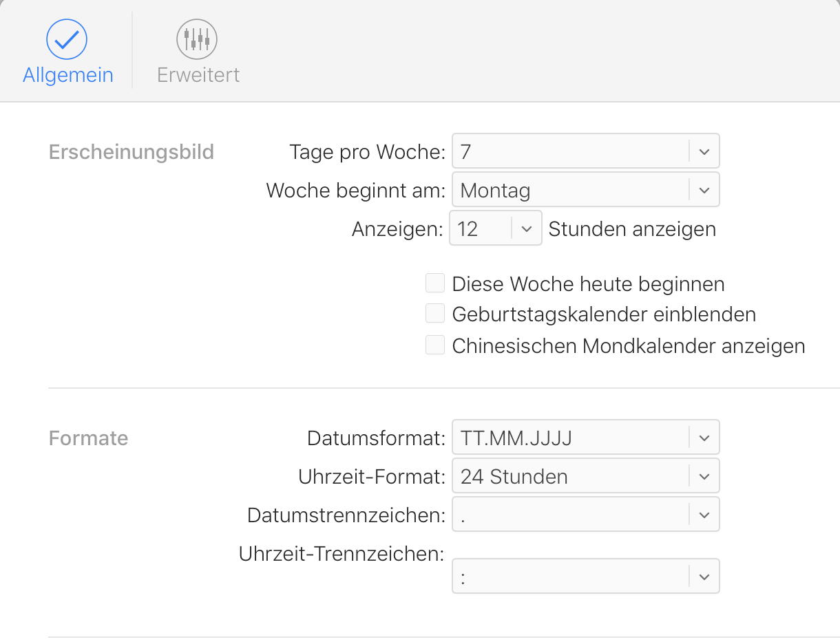Enable Diese Woche heute beginnen checkbox

435,283
